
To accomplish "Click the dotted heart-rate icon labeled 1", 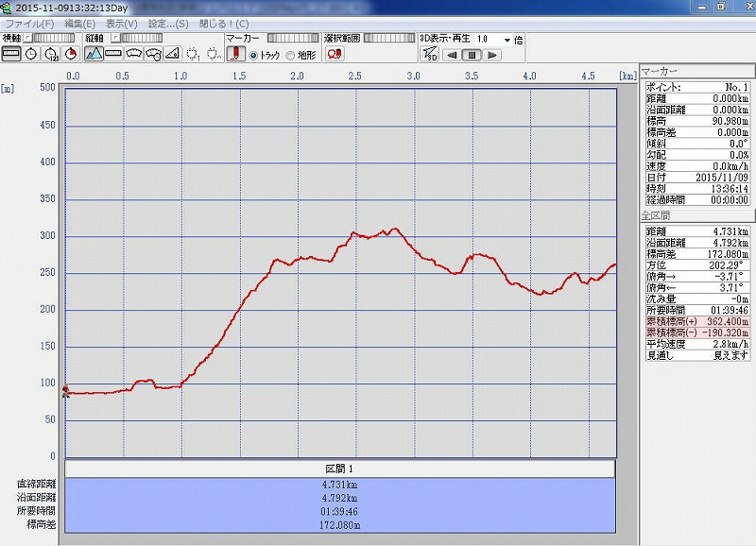I will pos(193,54).
